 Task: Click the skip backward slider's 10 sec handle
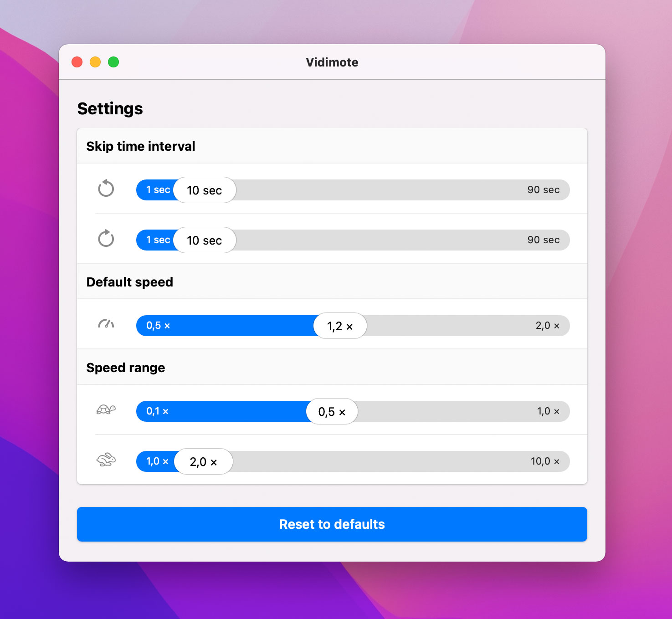pyautogui.click(x=205, y=190)
